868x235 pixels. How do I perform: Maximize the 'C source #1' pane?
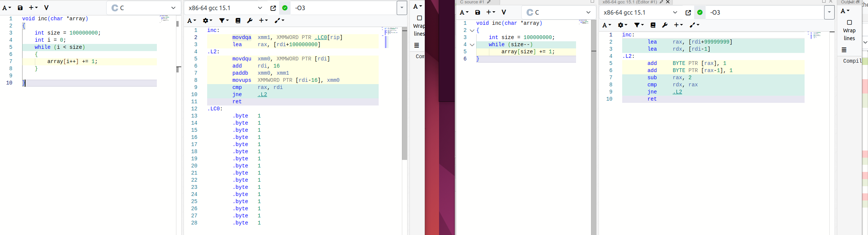592,2
